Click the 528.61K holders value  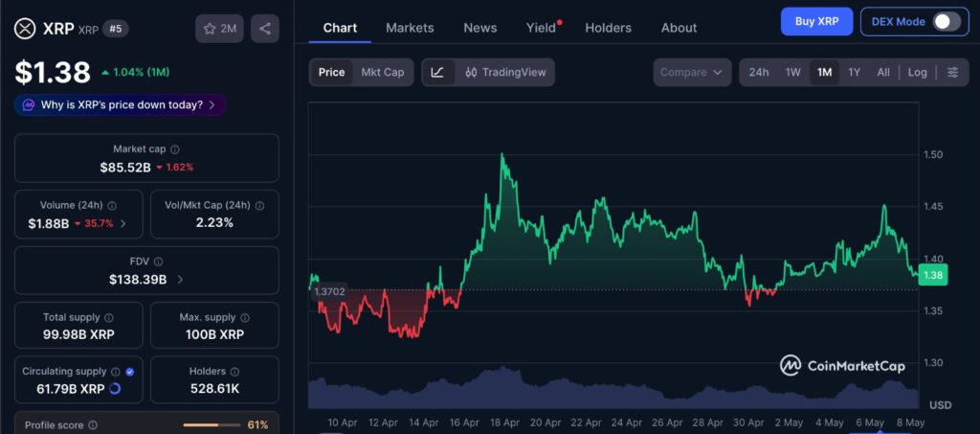(x=215, y=389)
